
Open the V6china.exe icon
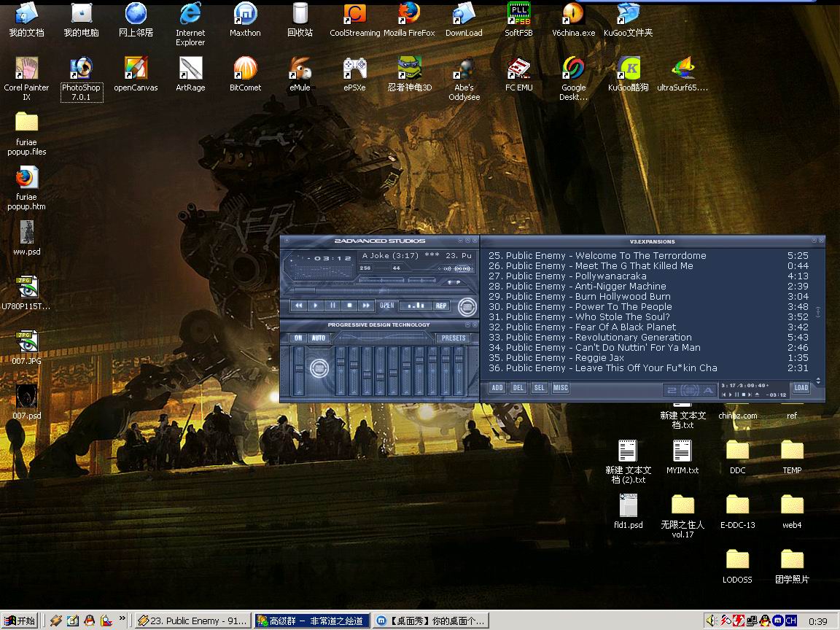click(573, 19)
